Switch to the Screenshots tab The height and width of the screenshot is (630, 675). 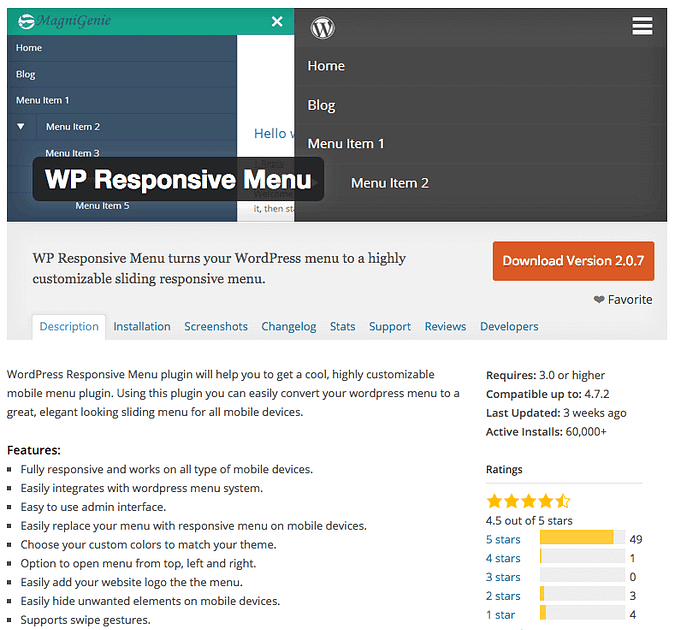point(216,326)
